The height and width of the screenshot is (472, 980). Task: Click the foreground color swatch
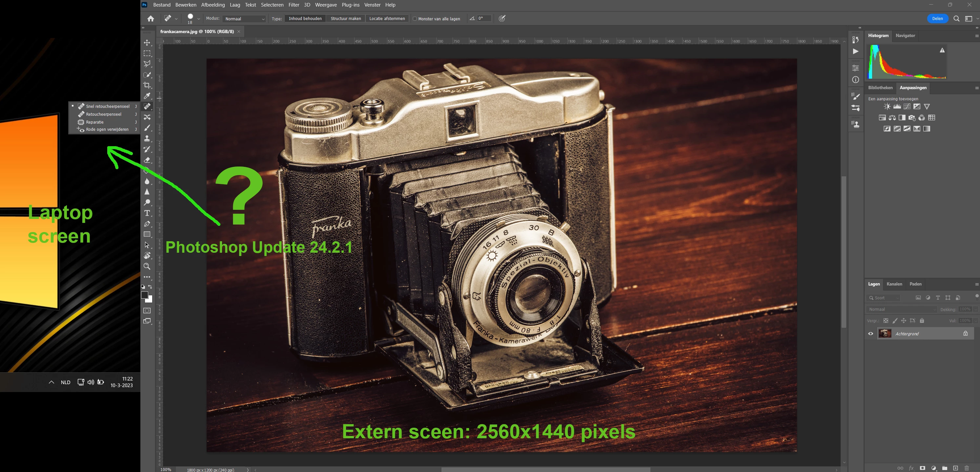(x=145, y=295)
